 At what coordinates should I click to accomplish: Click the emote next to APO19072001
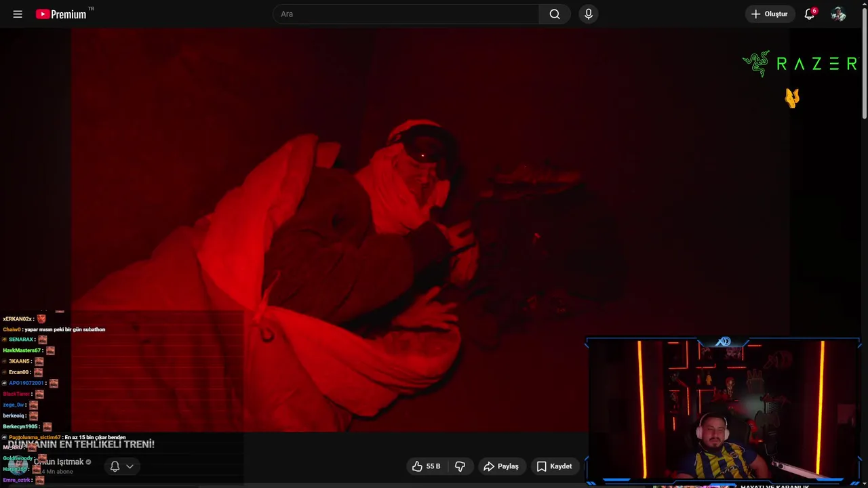click(x=54, y=383)
